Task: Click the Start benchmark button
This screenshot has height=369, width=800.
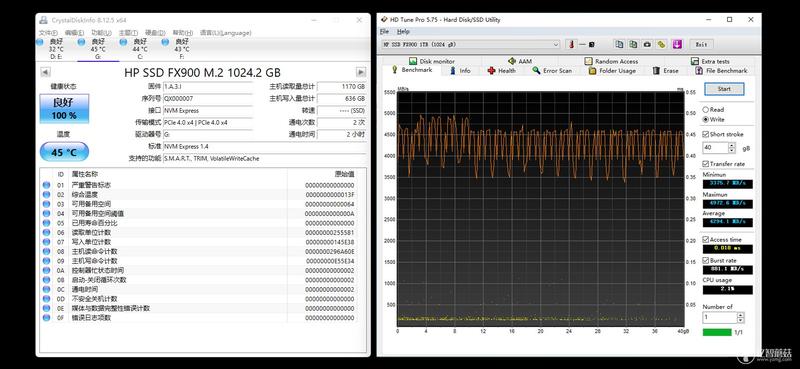Action: pyautogui.click(x=724, y=89)
